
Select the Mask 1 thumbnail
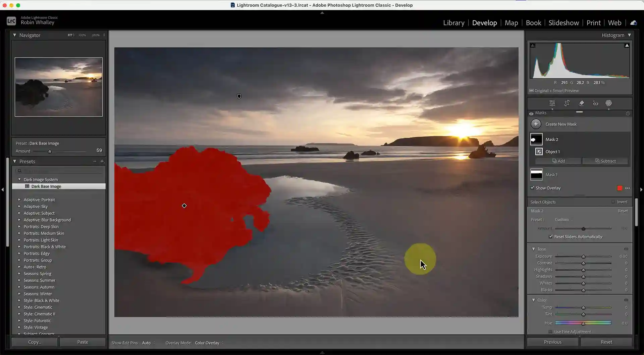tap(536, 175)
